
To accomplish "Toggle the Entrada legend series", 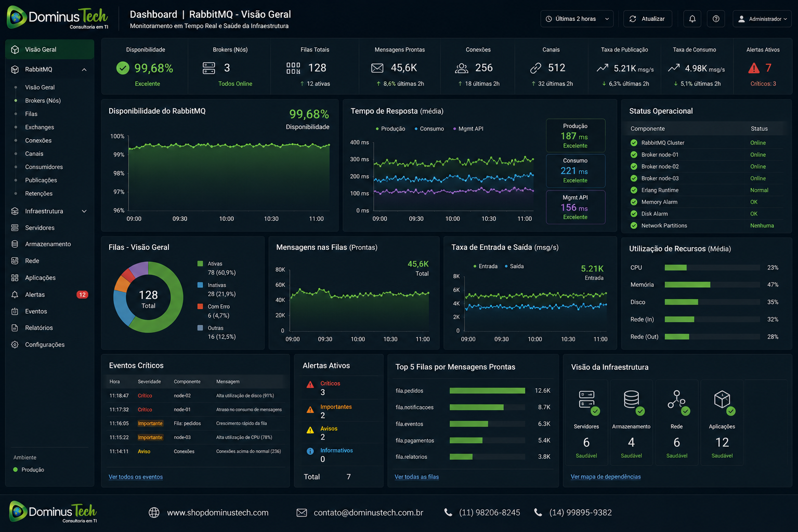I will (486, 267).
